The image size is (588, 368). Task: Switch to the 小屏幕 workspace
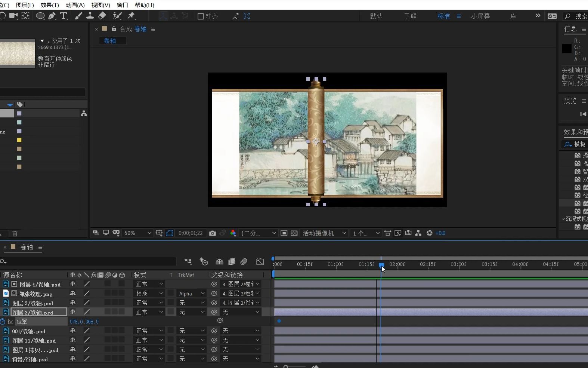(x=480, y=16)
